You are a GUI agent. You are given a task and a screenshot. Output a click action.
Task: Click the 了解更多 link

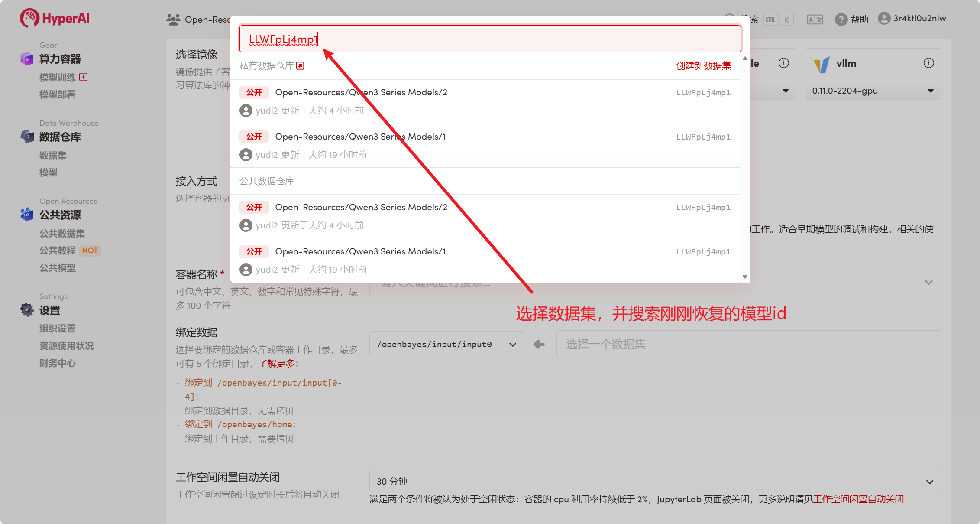[x=276, y=364]
